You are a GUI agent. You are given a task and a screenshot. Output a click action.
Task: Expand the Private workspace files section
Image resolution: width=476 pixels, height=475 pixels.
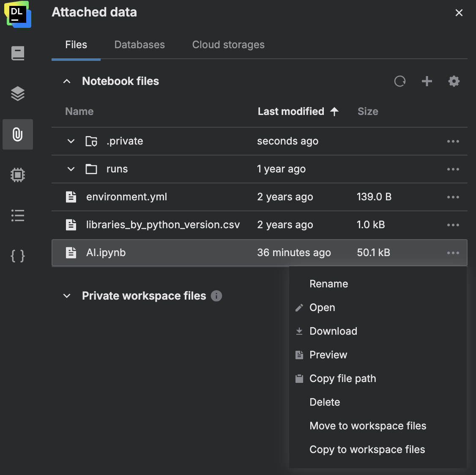[x=66, y=296]
